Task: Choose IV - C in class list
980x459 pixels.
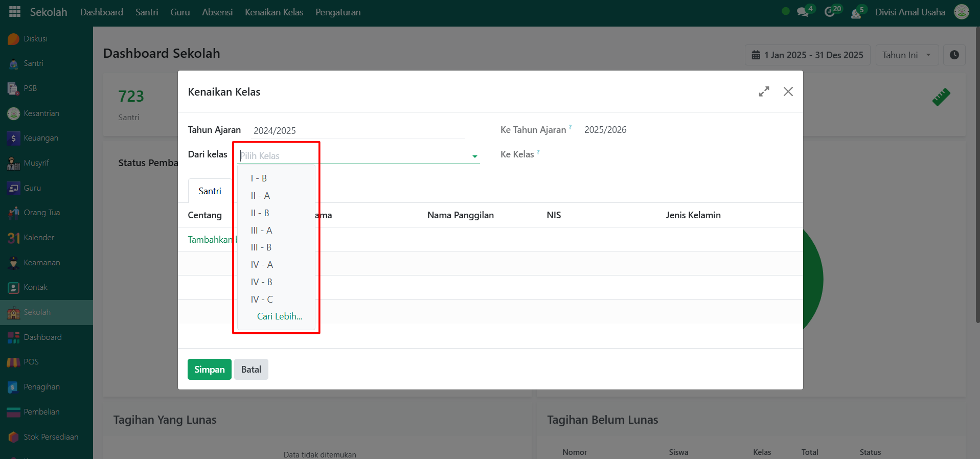Action: tap(262, 300)
